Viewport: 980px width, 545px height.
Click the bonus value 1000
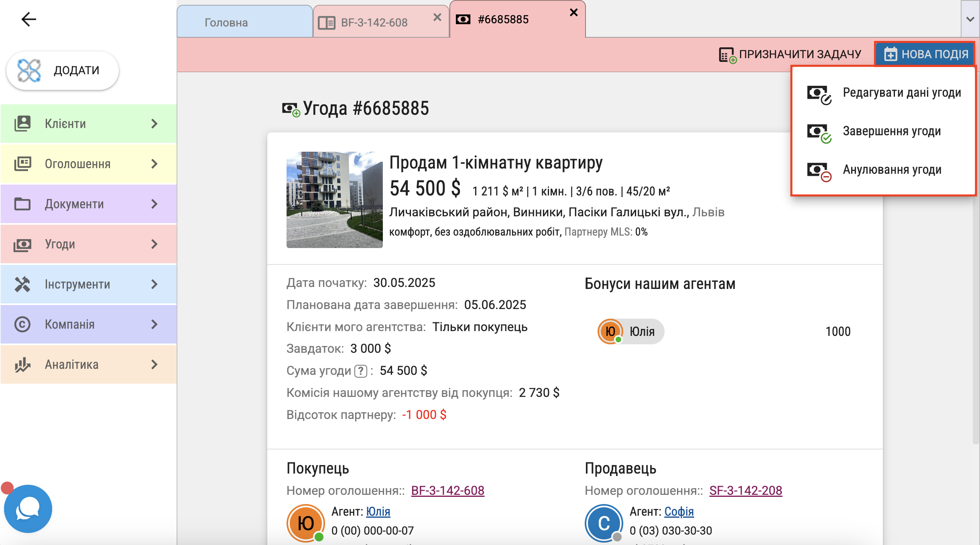pos(838,331)
